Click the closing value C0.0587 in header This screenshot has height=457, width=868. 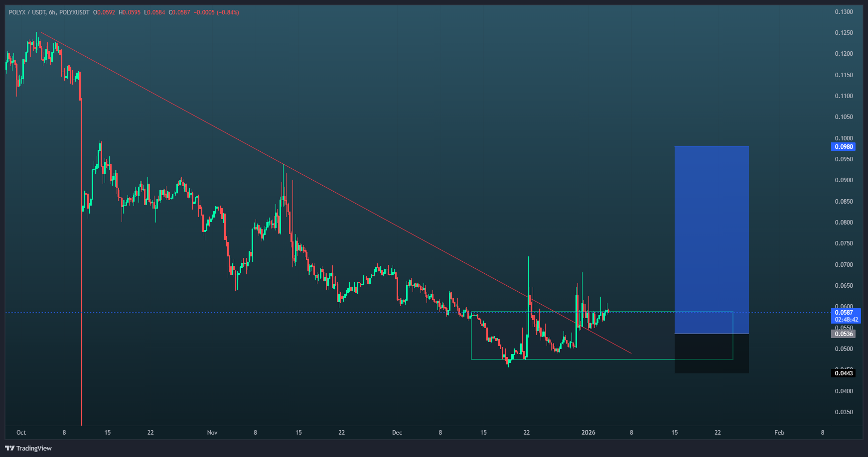point(179,12)
